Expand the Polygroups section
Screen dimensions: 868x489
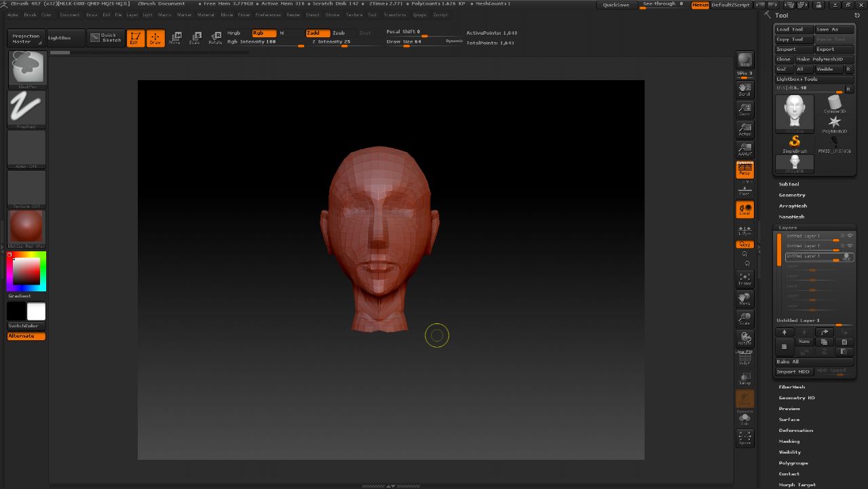point(793,463)
